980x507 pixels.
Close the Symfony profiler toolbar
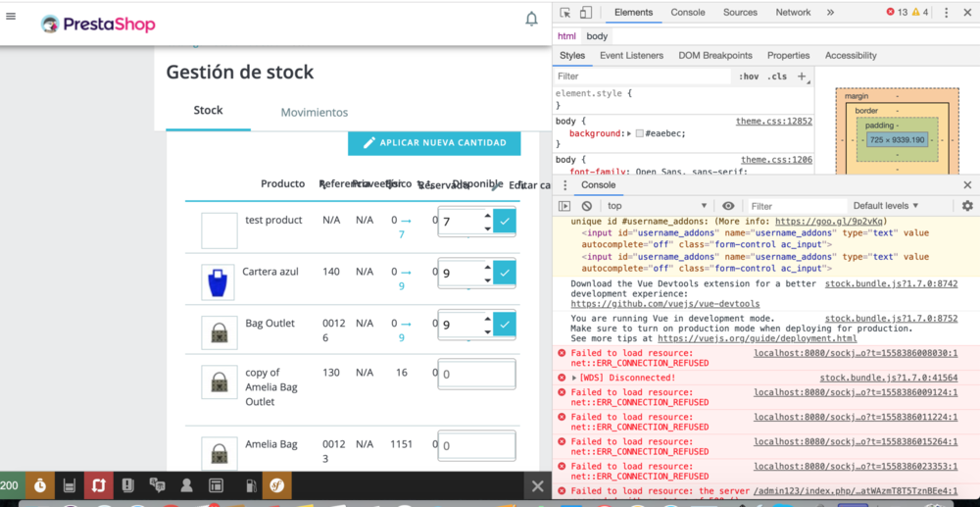tap(537, 486)
